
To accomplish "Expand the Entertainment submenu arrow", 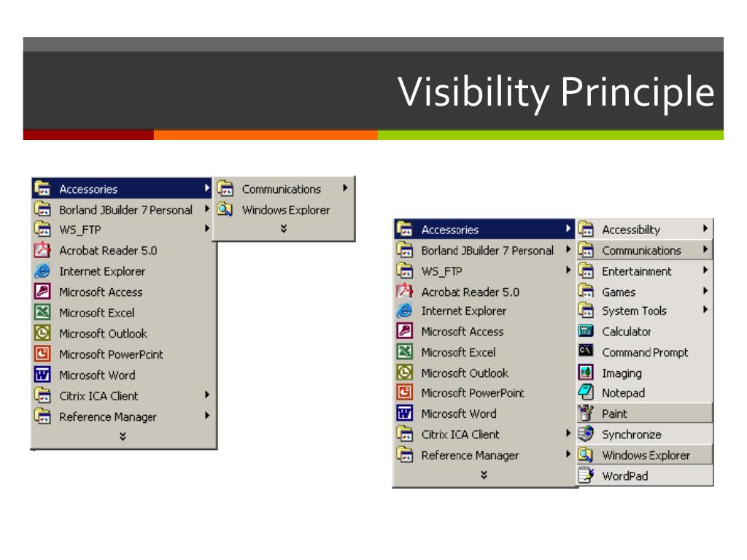I will (x=705, y=271).
